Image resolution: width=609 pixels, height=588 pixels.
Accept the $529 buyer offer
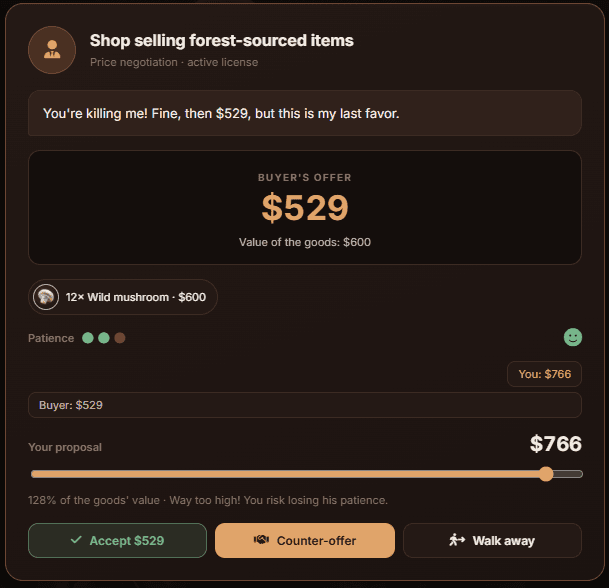pyautogui.click(x=117, y=540)
